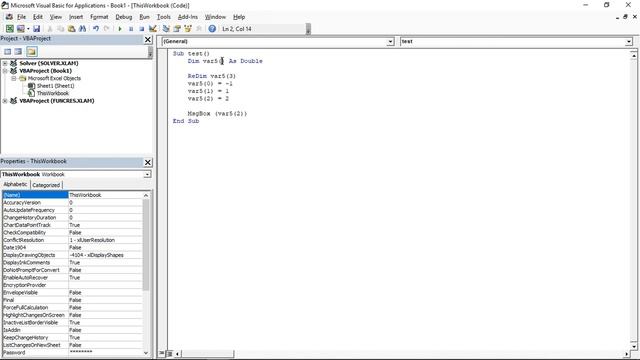Select Sheet1 (Sheet1) in project tree
Viewport: 640px width, 360px height.
point(56,86)
